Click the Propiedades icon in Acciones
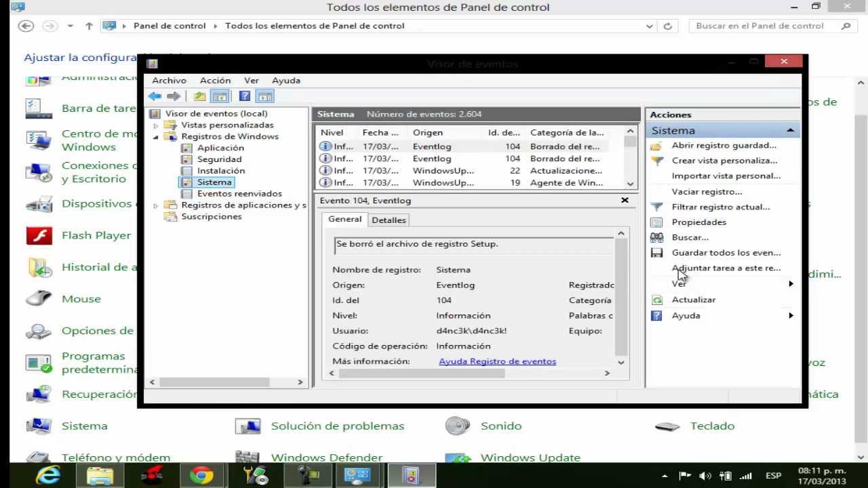Screen dimensions: 868x488 pyautogui.click(x=656, y=222)
